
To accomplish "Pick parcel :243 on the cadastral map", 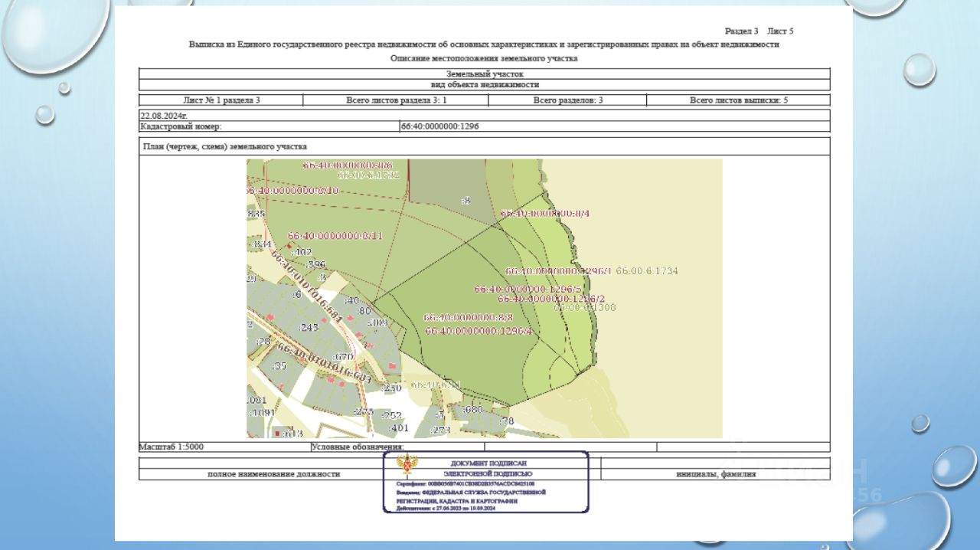I will click(308, 327).
